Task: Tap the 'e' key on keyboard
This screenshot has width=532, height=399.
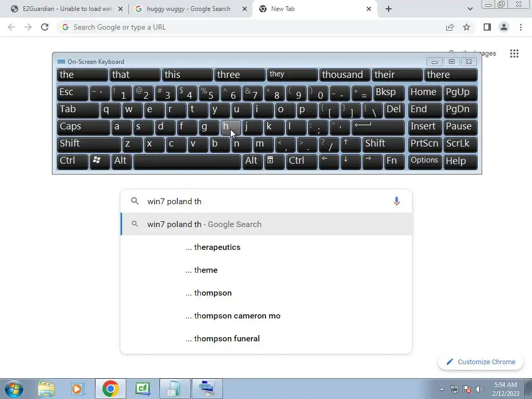Action: pyautogui.click(x=154, y=110)
